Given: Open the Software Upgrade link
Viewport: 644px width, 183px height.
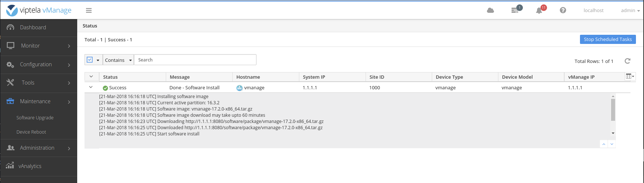Looking at the screenshot, I should click(x=35, y=117).
